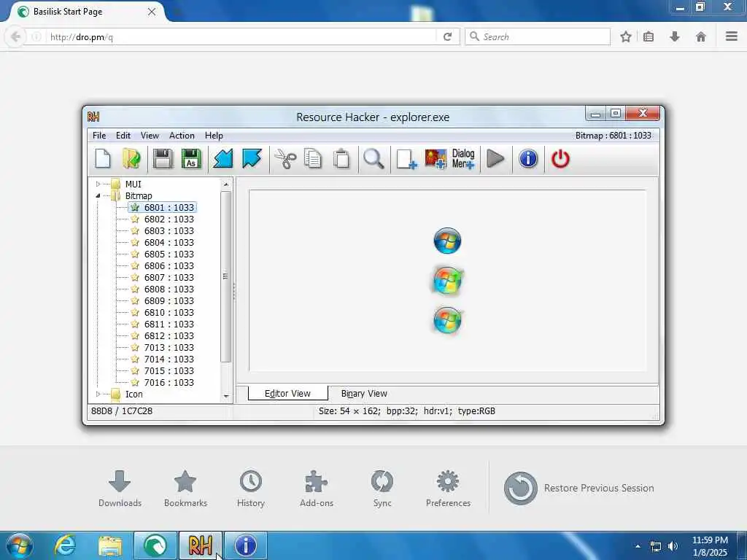Screen dimensions: 747x560
Task: Collapse the Bitmap tree folder
Action: tap(98, 195)
